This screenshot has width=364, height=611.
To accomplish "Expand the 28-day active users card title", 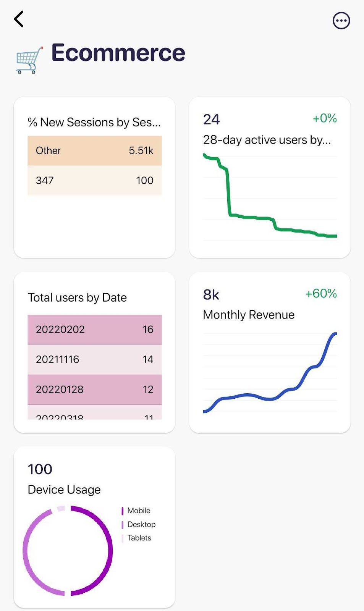I will 267,140.
